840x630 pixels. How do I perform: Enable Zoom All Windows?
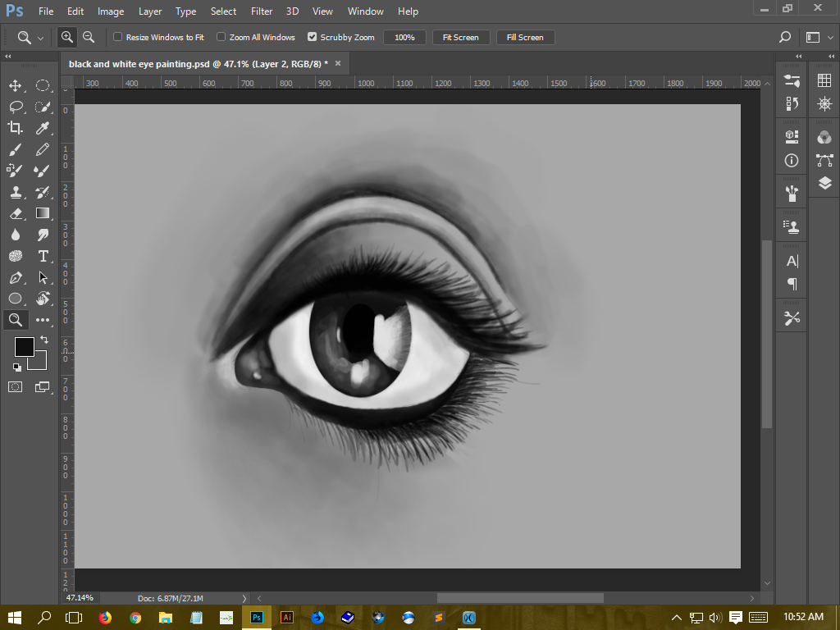tap(221, 37)
